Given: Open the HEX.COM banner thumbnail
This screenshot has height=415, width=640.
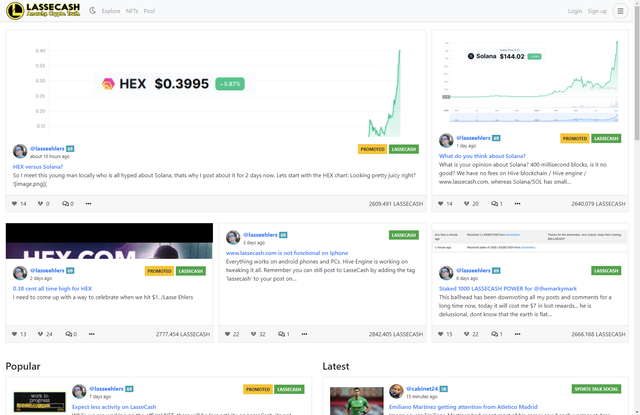Looking at the screenshot, I should click(x=109, y=241).
